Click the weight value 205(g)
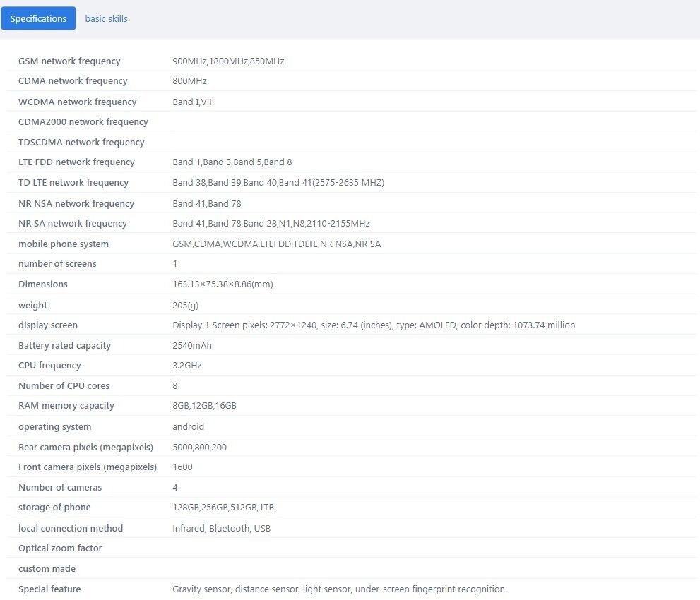This screenshot has width=700, height=600. pyautogui.click(x=185, y=306)
